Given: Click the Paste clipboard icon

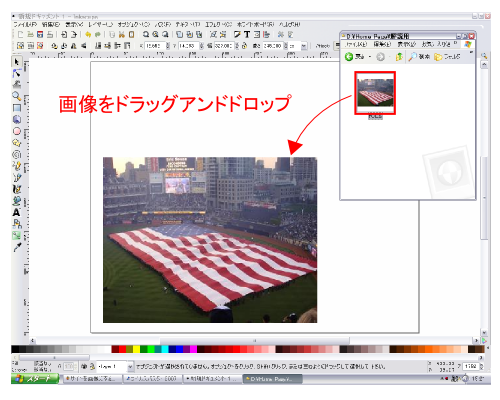Looking at the screenshot, I should pos(132,34).
